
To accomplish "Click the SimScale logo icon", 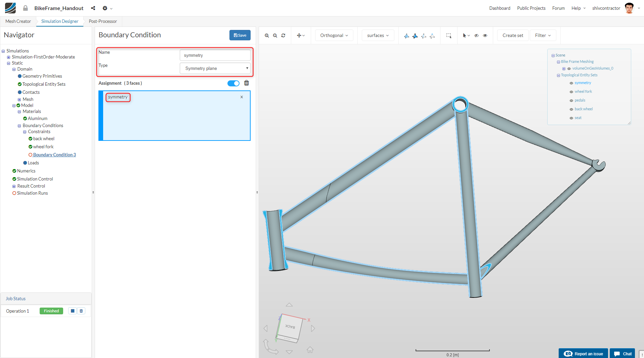I will click(x=10, y=8).
